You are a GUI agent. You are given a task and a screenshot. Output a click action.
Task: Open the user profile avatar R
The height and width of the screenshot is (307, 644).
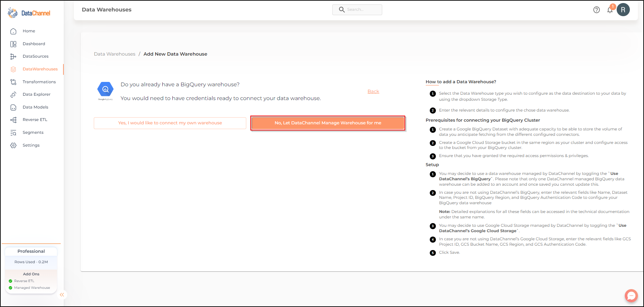click(x=623, y=10)
